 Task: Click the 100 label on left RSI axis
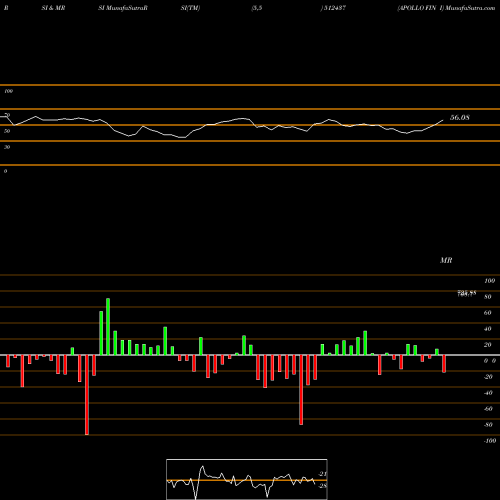(8, 91)
